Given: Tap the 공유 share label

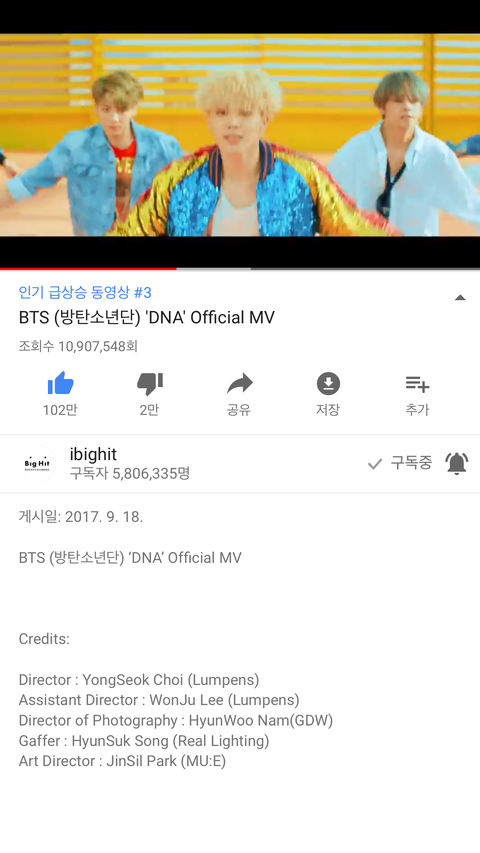Looking at the screenshot, I should click(x=239, y=410).
